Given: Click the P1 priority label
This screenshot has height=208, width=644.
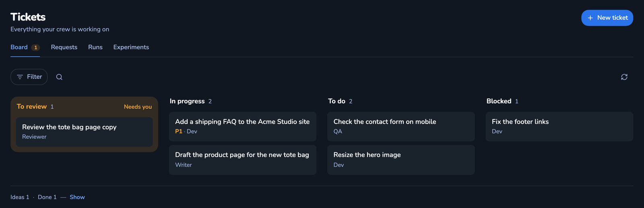Looking at the screenshot, I should 179,132.
